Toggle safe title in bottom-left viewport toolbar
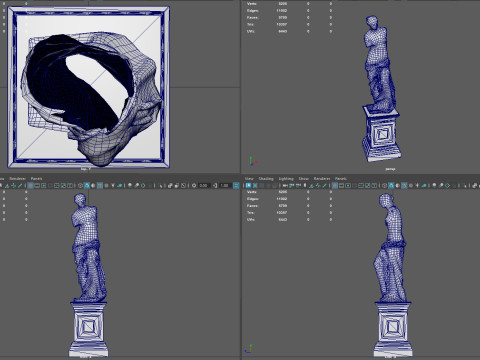 tap(70, 185)
